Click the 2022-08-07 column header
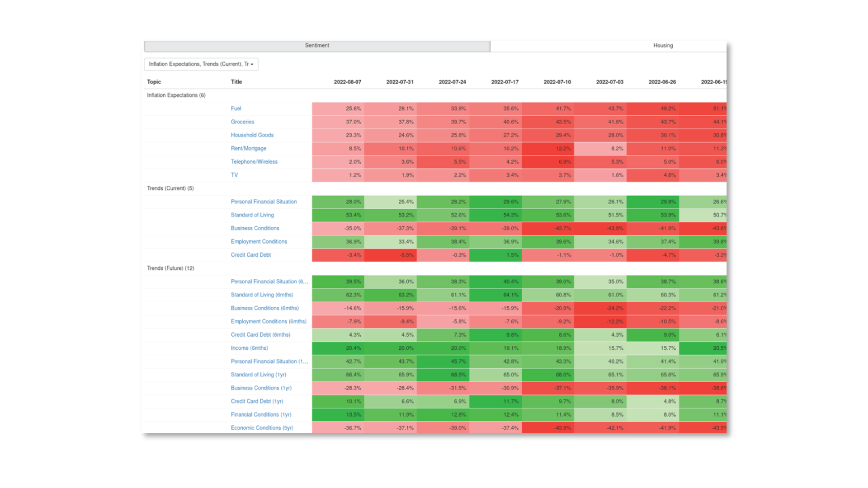 [x=348, y=82]
